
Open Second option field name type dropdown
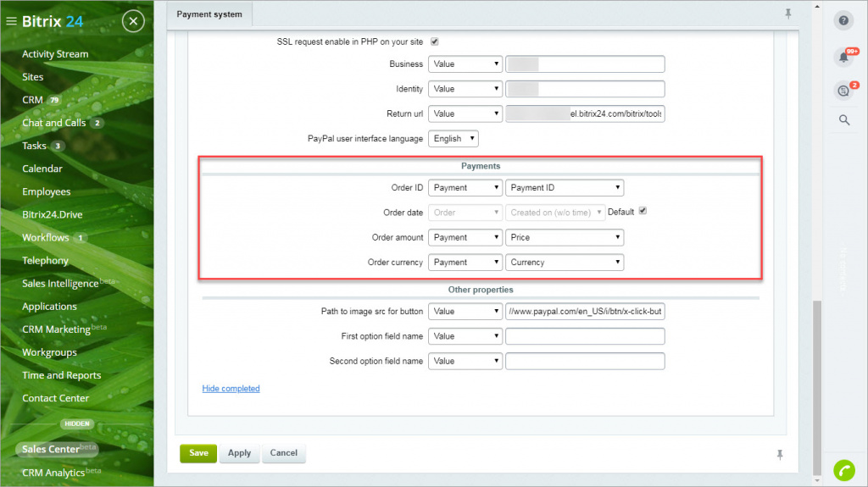pos(465,362)
